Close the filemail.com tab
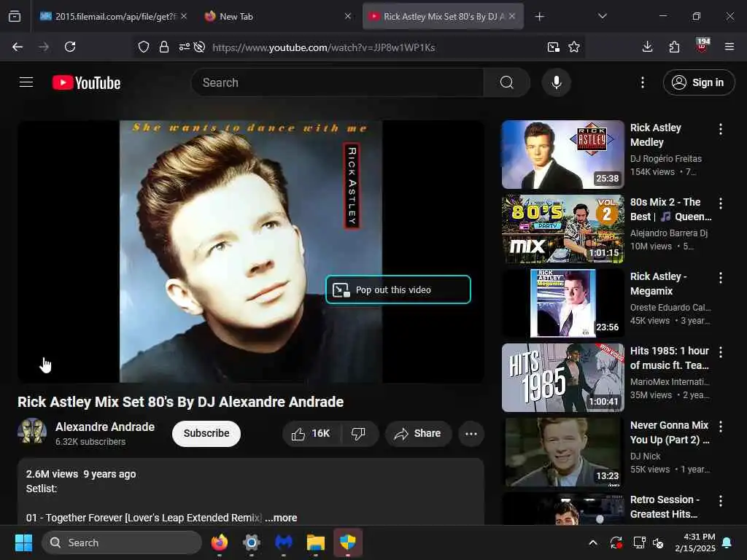This screenshot has height=560, width=747. (x=184, y=16)
